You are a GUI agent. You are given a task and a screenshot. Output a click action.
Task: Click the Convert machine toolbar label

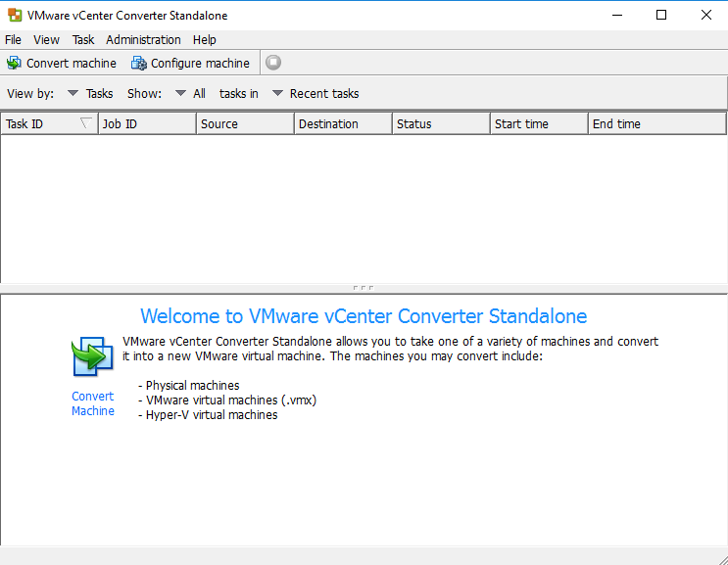click(72, 63)
